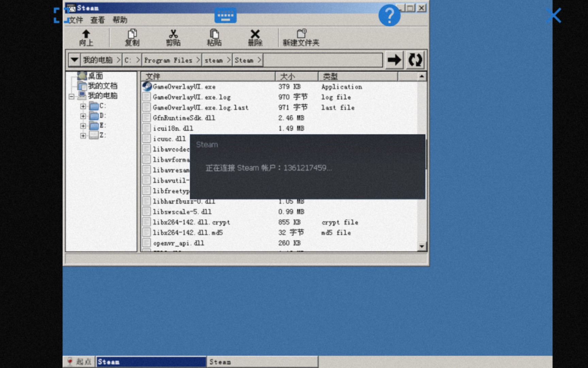
Task: Click the file icon of openvr_api.dll
Action: [147, 243]
